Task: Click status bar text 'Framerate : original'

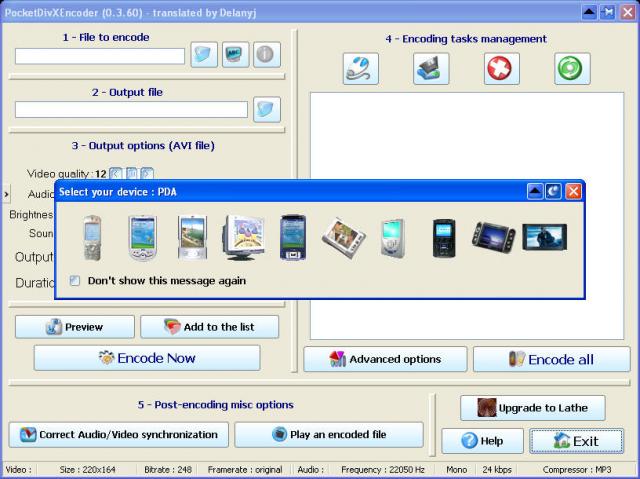Action: (x=245, y=470)
